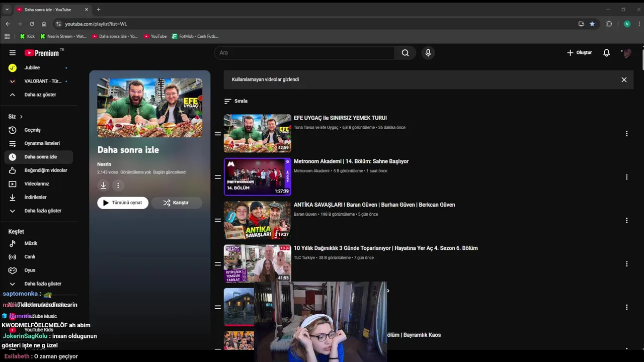This screenshot has width=644, height=362.
Task: Open 'ANTİKA SAVAŞLARI ! Baran Güven' title
Action: tap(374, 205)
